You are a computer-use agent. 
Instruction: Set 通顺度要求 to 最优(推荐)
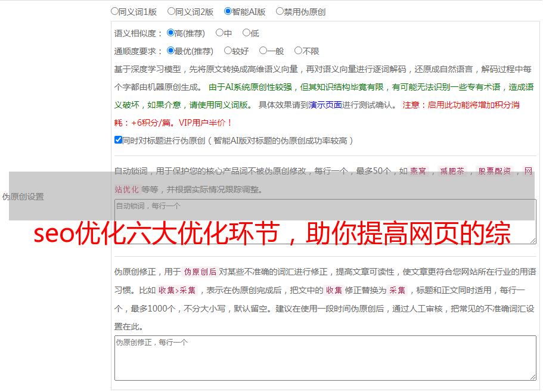click(x=171, y=51)
